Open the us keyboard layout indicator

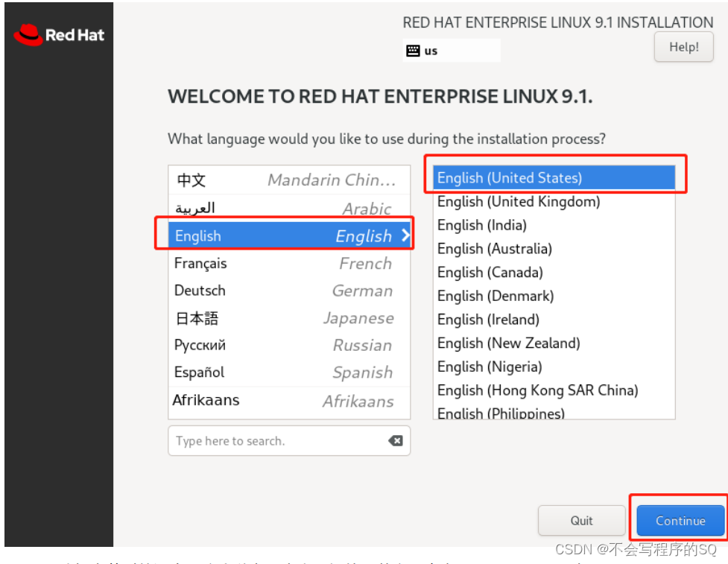coord(452,51)
